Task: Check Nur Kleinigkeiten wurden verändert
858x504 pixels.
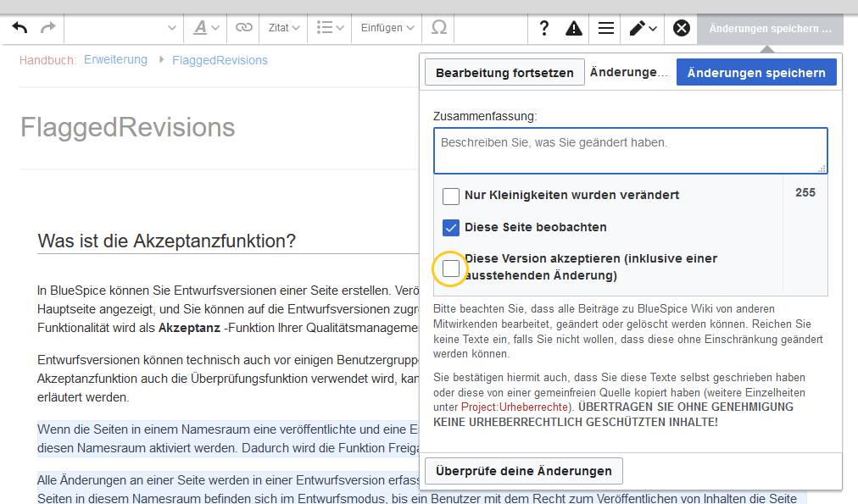Action: (451, 196)
